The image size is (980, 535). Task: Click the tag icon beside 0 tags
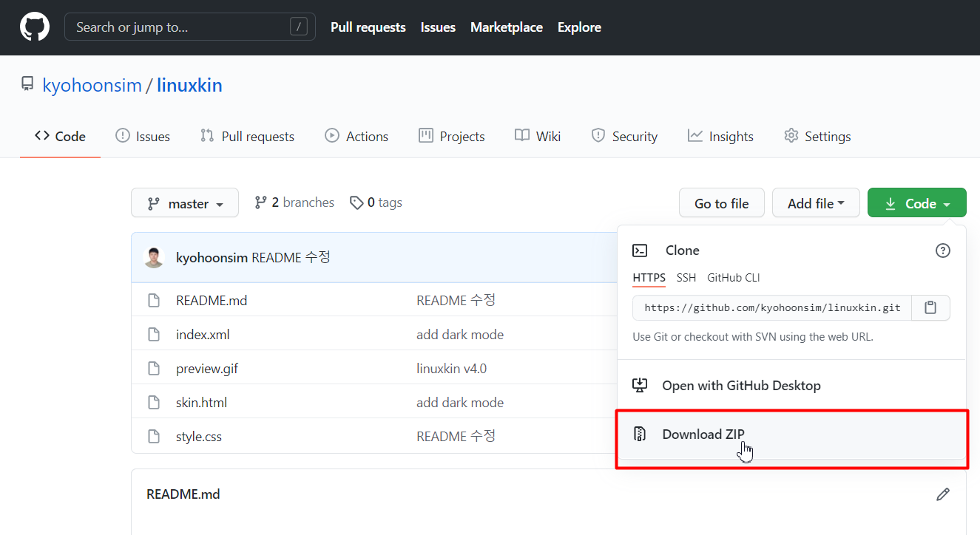coord(356,202)
